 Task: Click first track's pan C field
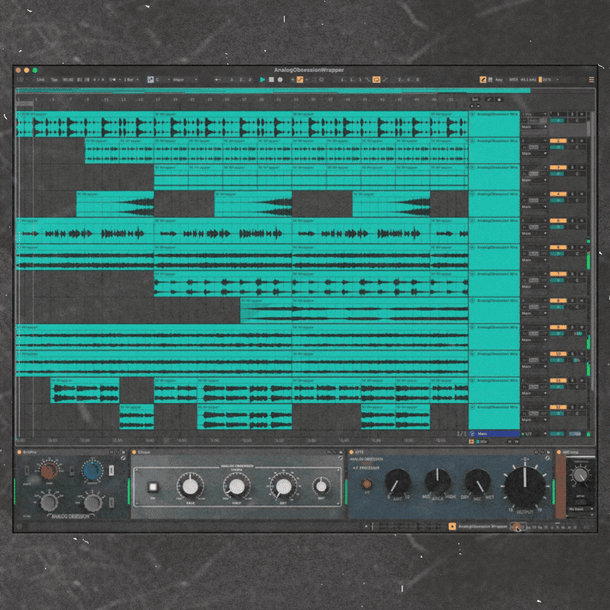pos(577,121)
